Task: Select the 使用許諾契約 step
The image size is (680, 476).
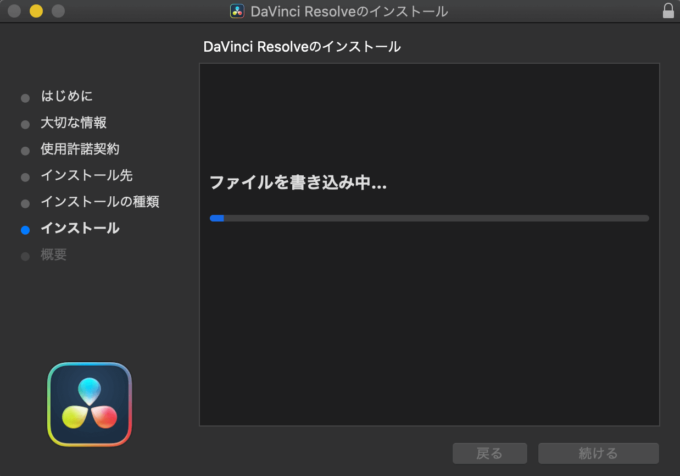Action: 80,149
